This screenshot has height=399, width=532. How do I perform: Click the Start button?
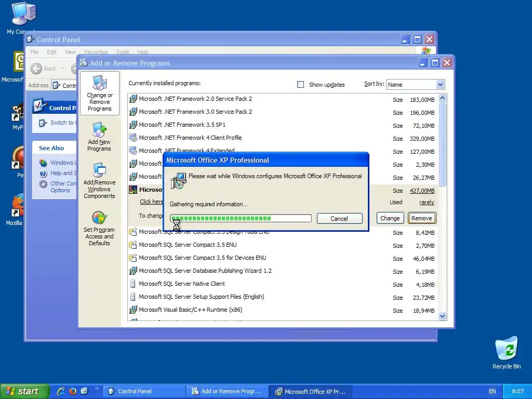24,391
